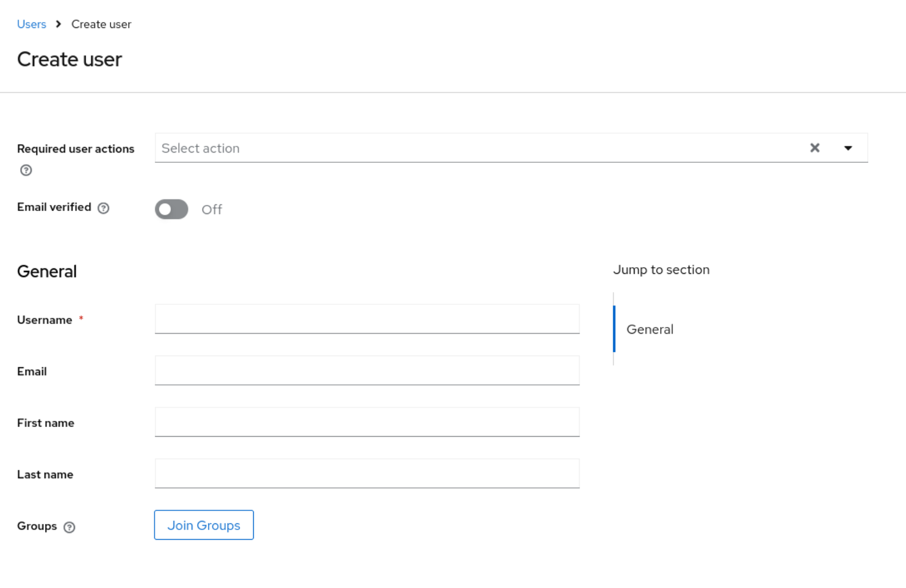Show the Groups help tooltip

tap(70, 527)
